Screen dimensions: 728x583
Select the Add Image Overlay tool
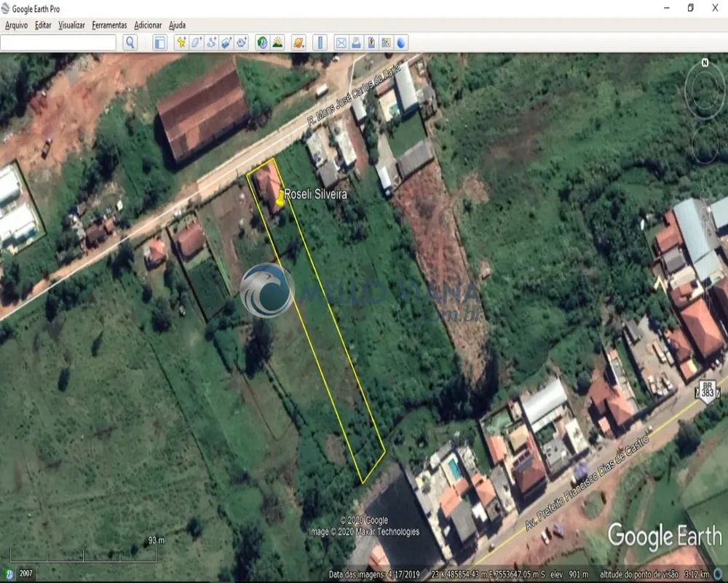pyautogui.click(x=226, y=43)
